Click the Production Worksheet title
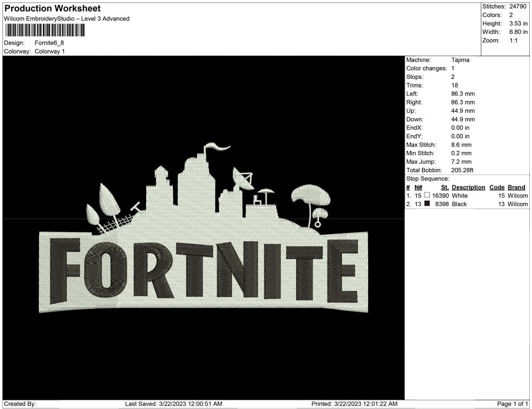This screenshot has height=409, width=532. [52, 8]
